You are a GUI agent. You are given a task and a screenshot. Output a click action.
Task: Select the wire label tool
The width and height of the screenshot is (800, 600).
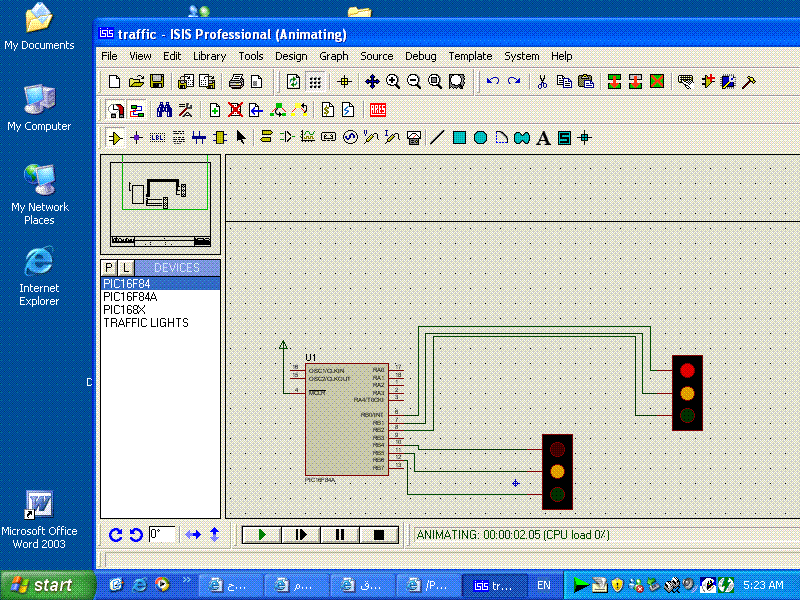point(157,138)
